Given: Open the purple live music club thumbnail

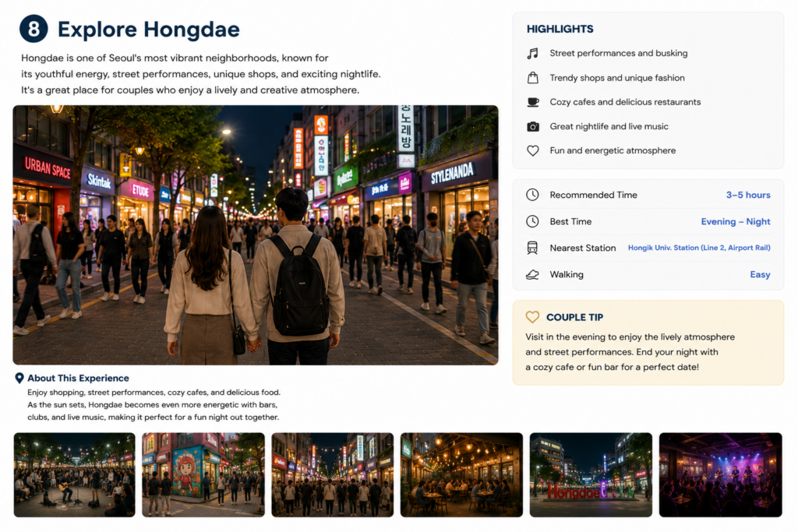Looking at the screenshot, I should click(x=721, y=475).
